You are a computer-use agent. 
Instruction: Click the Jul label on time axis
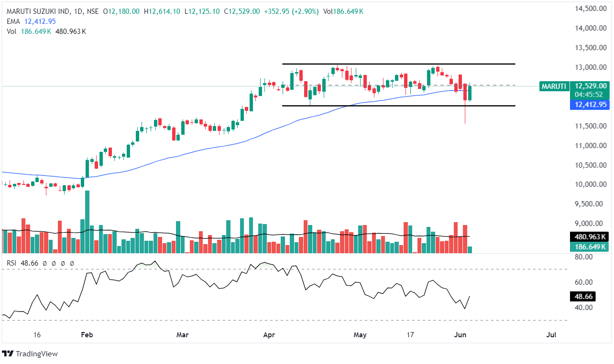550,335
